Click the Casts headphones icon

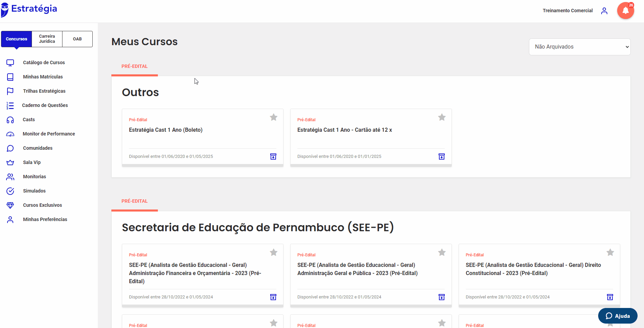[10, 120]
